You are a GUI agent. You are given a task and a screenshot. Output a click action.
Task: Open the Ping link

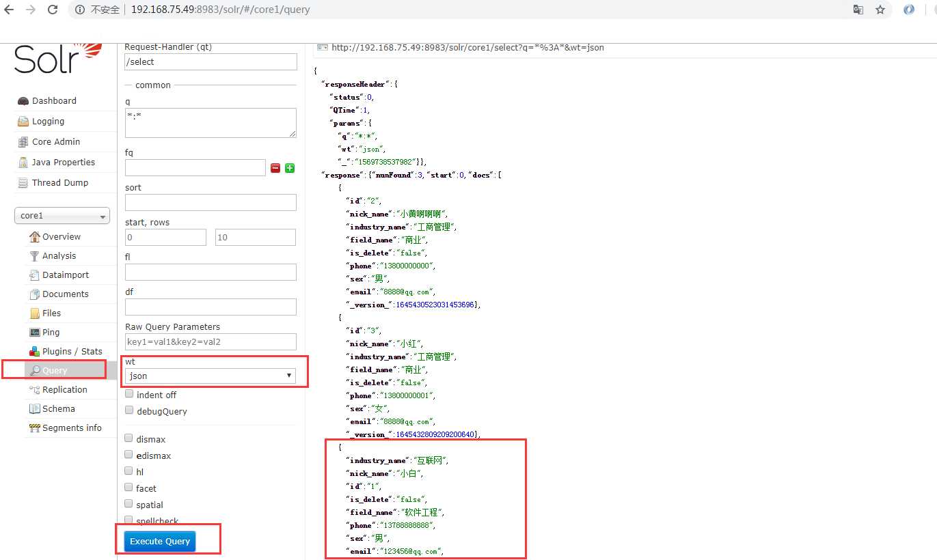click(51, 333)
